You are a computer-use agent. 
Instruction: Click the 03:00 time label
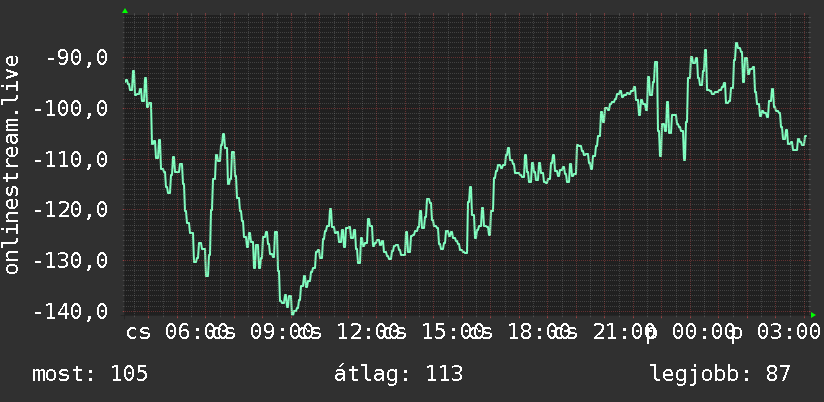789,332
